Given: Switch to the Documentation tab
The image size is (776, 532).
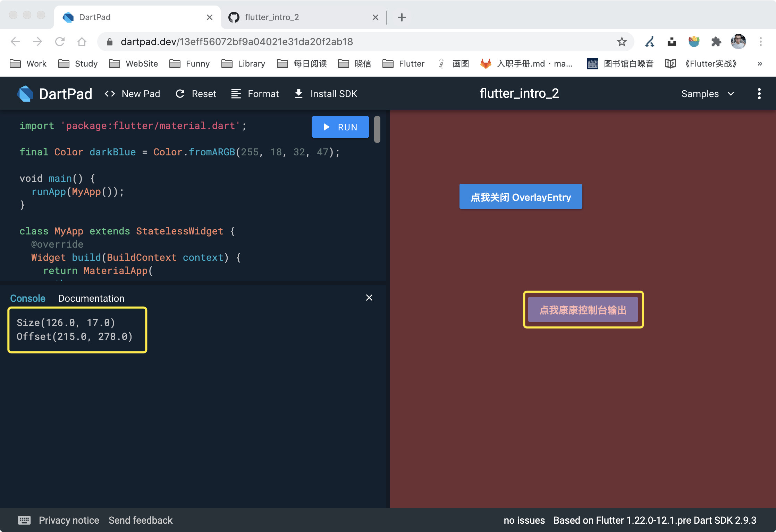Looking at the screenshot, I should point(91,298).
